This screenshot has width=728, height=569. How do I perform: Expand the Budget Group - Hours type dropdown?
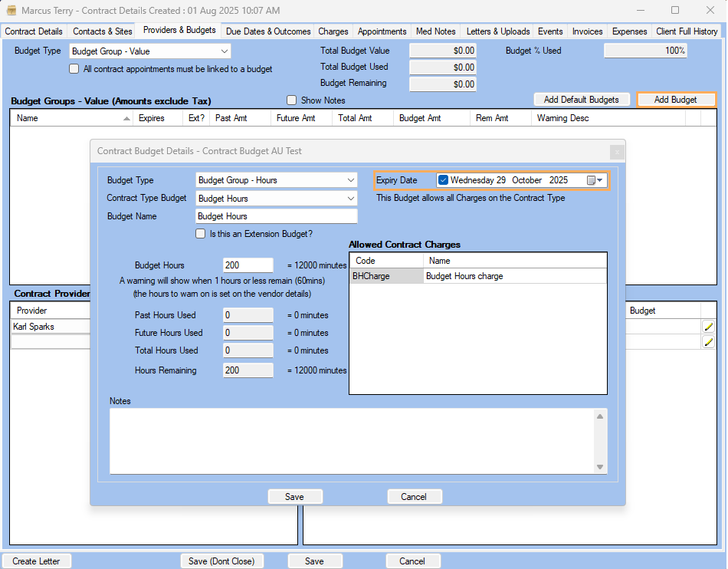coord(350,180)
